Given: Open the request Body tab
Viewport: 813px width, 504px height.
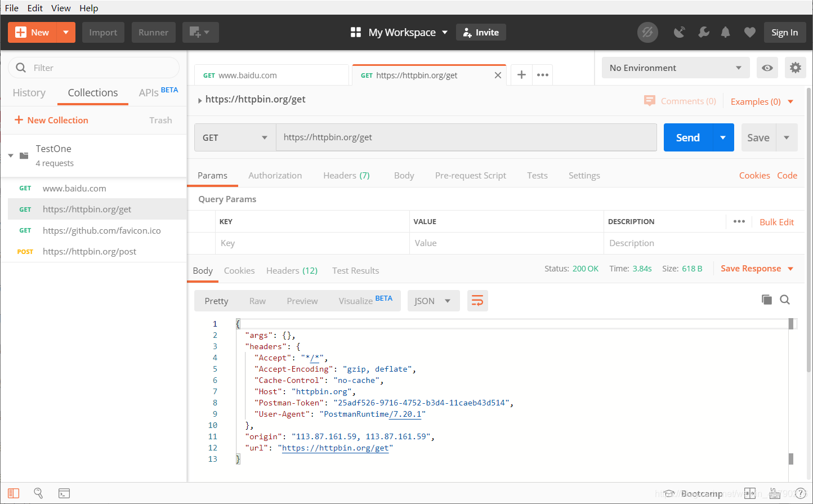Looking at the screenshot, I should point(404,176).
